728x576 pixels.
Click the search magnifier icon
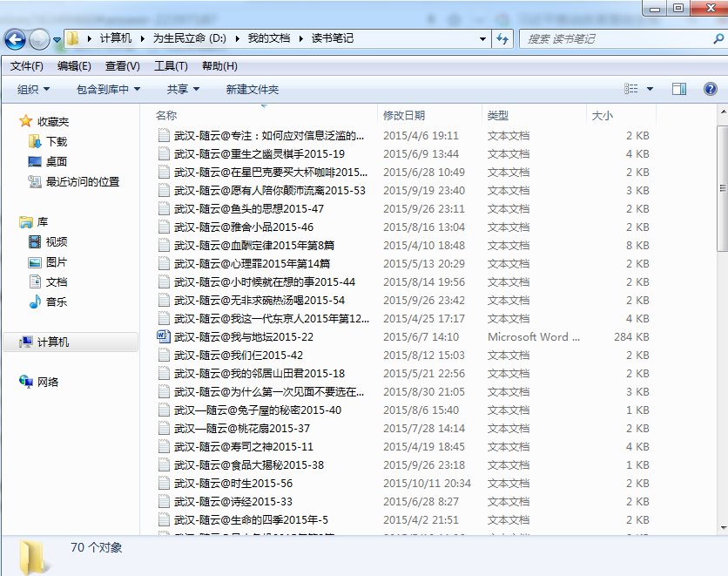click(718, 39)
